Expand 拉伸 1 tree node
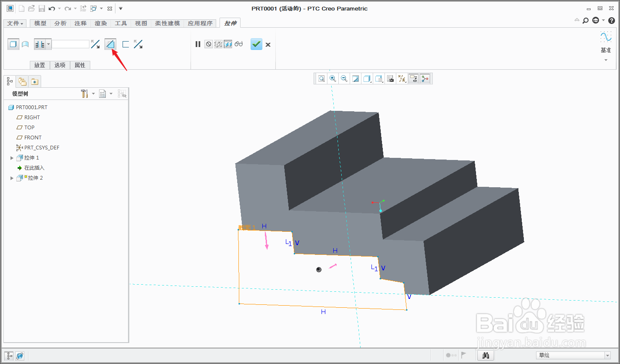The image size is (620, 364). coord(12,158)
